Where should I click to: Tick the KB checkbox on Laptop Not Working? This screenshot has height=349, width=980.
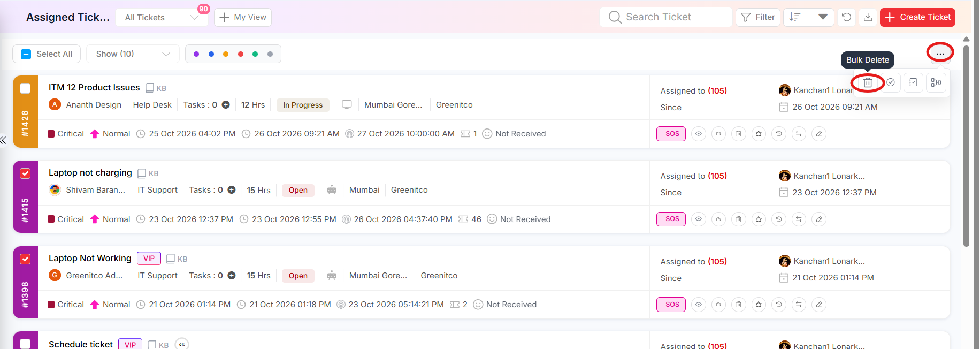[x=171, y=259]
